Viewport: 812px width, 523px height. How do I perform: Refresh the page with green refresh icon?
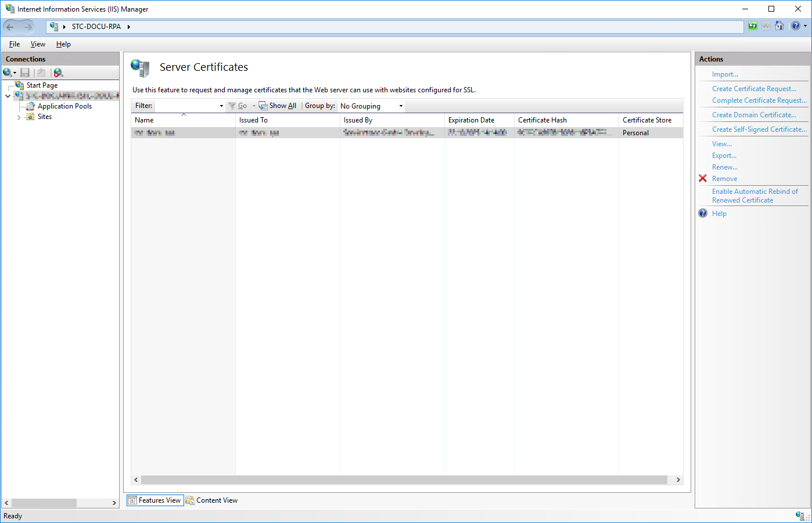(x=752, y=26)
